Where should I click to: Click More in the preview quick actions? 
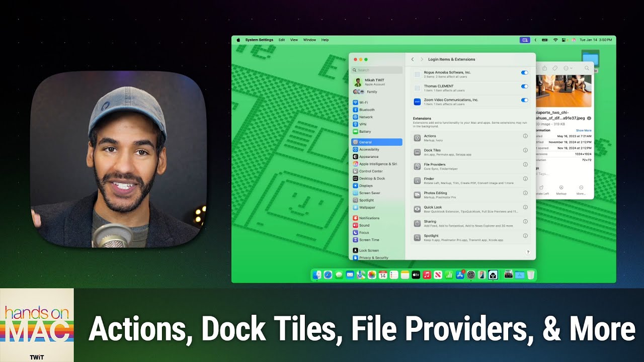pyautogui.click(x=581, y=190)
